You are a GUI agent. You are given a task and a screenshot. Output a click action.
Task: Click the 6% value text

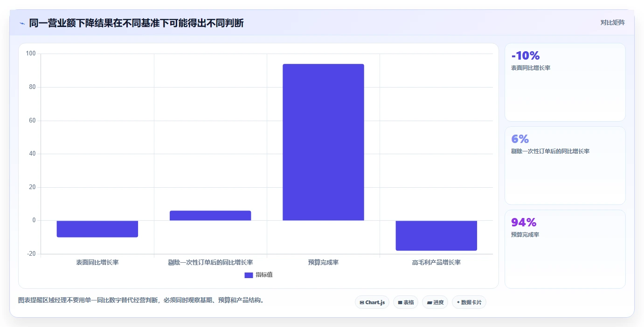click(x=520, y=139)
